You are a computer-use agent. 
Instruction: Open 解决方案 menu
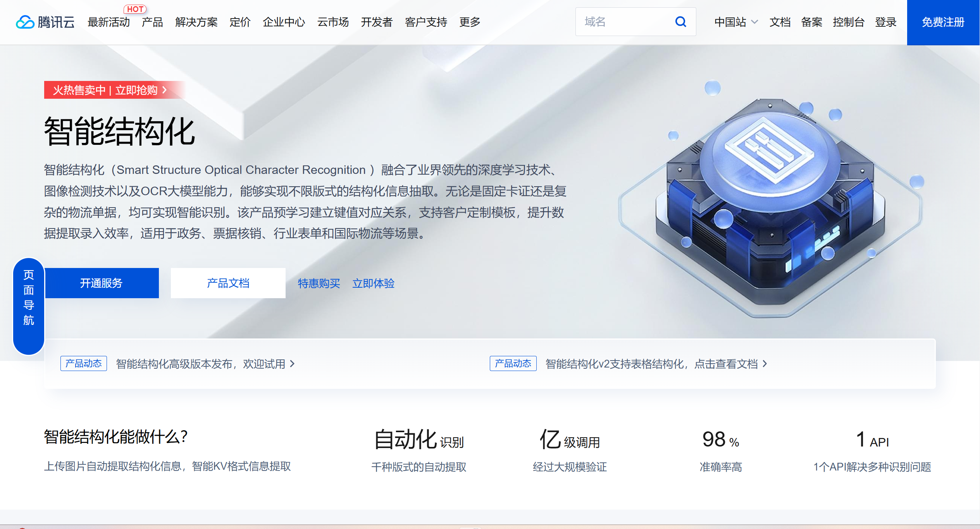(196, 22)
